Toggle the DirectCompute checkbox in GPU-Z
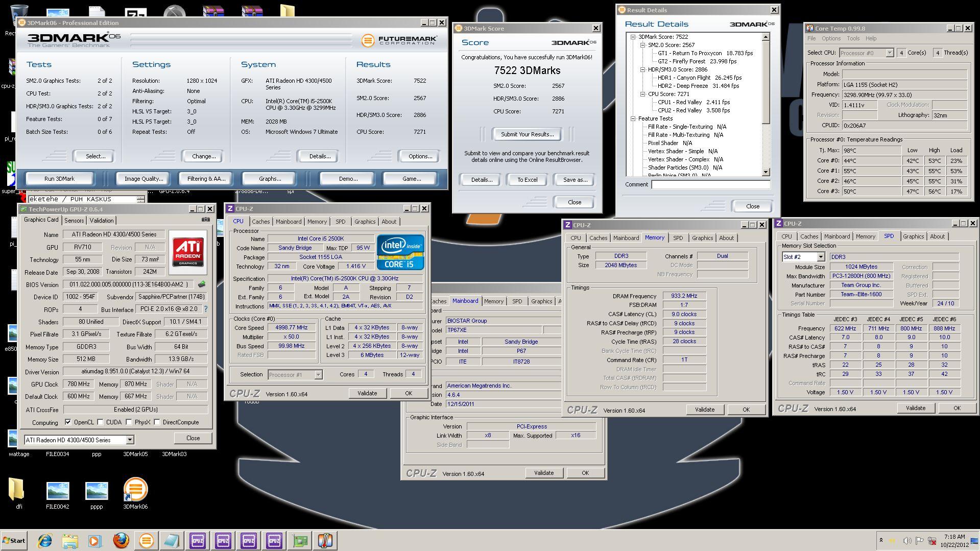 (x=157, y=422)
